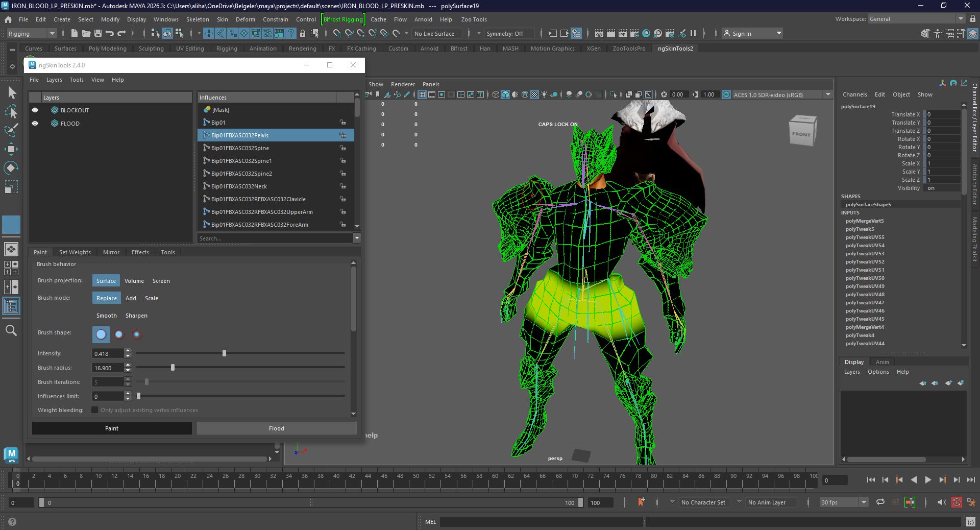Set brush projection to Volume
This screenshot has height=530, width=980.
[134, 281]
